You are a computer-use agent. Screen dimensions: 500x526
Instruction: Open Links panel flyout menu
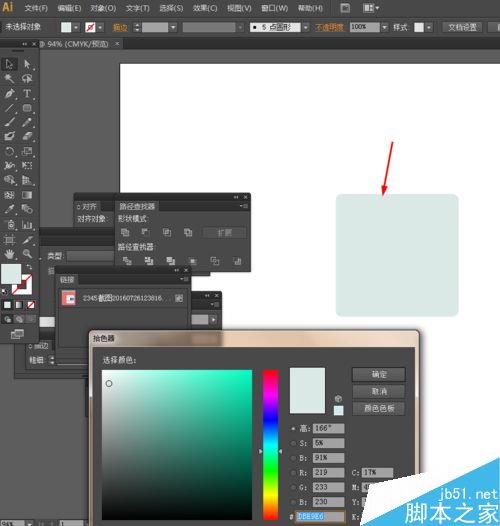pos(185,279)
